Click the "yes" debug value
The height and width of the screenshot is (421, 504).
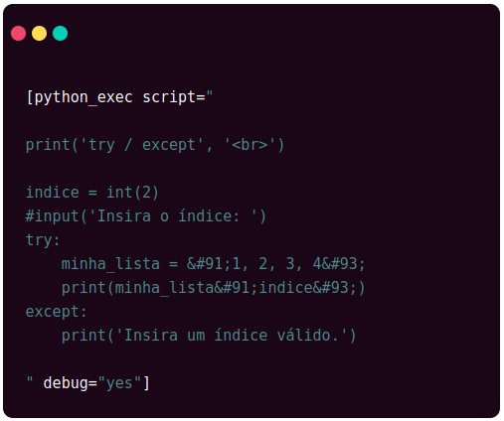[119, 383]
